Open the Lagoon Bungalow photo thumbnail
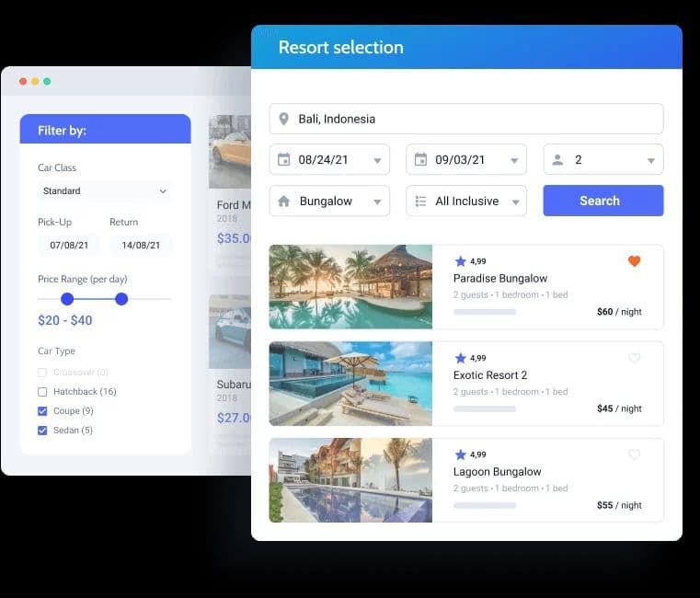The height and width of the screenshot is (598, 700). (350, 480)
